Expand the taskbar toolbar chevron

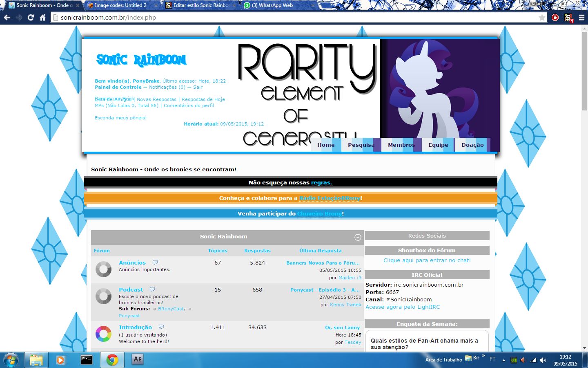483,356
